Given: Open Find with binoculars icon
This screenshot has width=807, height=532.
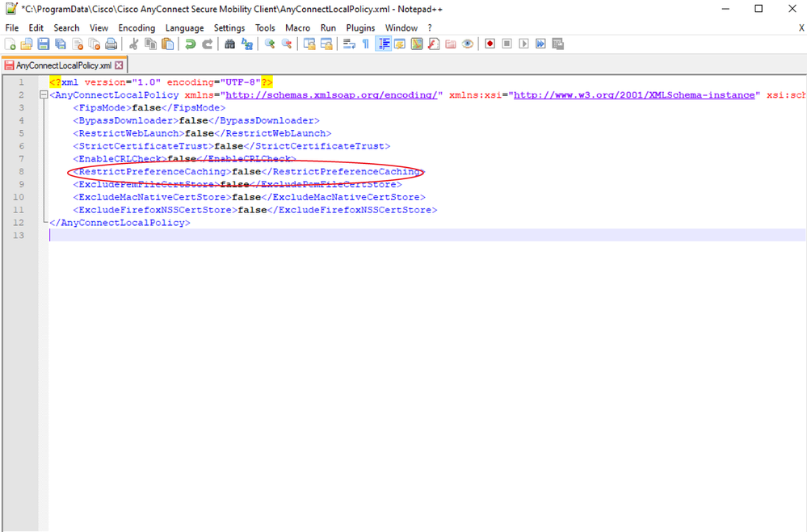Looking at the screenshot, I should (x=230, y=44).
